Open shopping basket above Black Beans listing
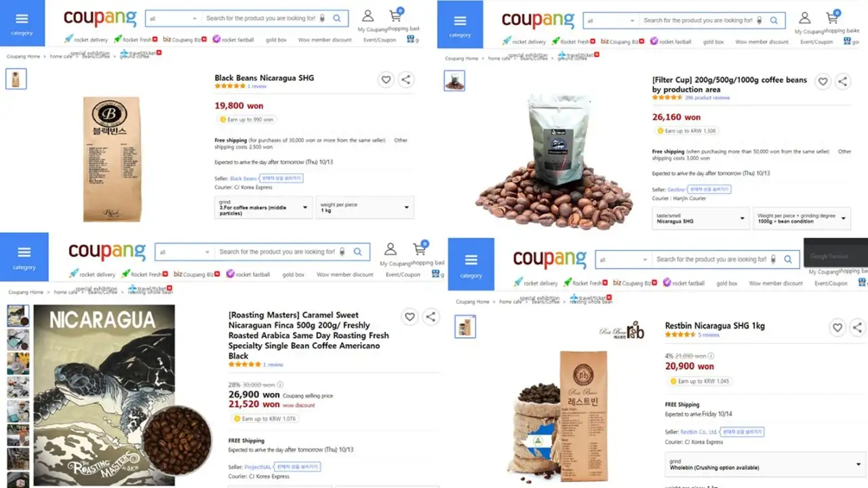The image size is (868, 488). tap(396, 16)
